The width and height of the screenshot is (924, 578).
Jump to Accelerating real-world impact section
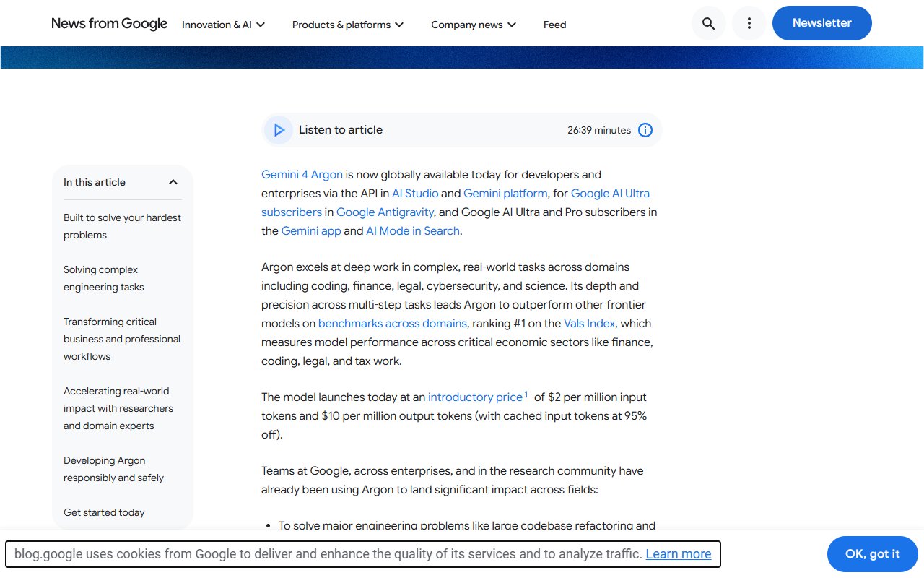[x=118, y=408]
